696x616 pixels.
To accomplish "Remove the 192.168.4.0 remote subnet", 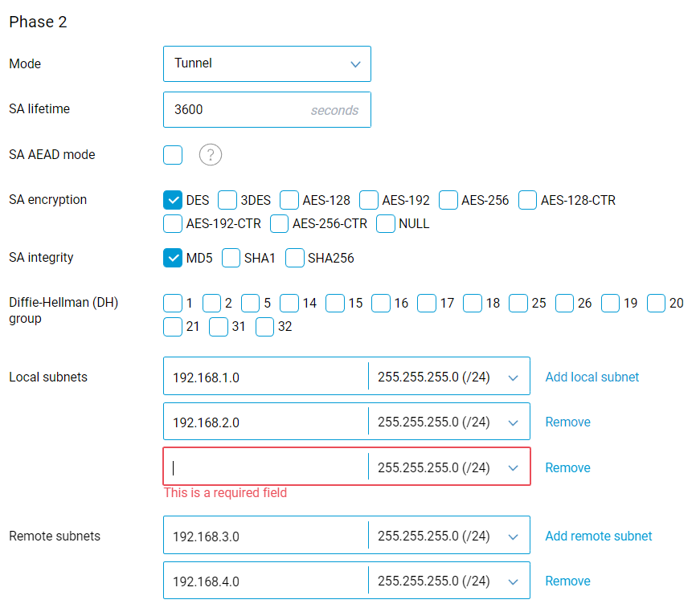I will click(567, 581).
